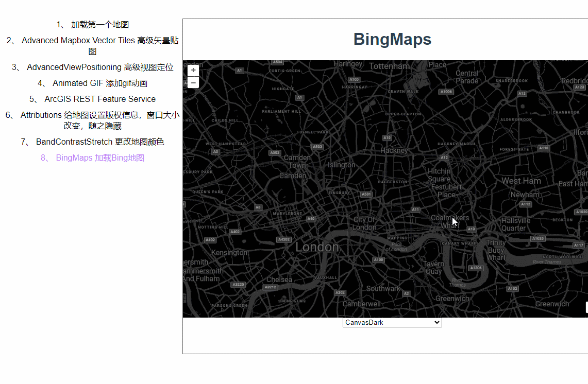Click the Kensington label on the map
Viewport: 588px width, 384px height.
(229, 253)
